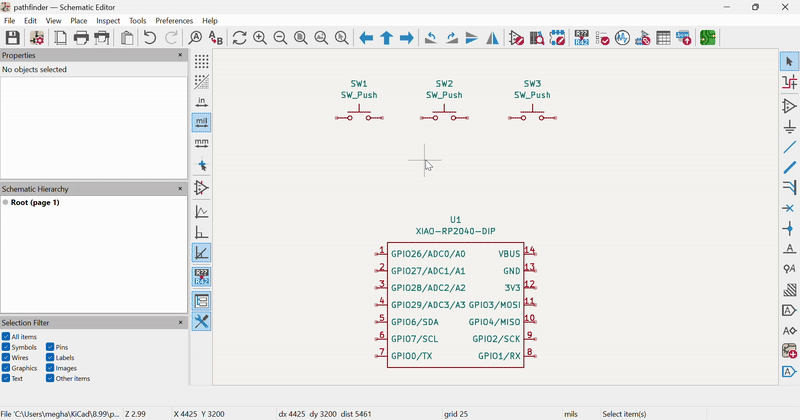Select the Add Wire tool
The image size is (800, 420).
[x=789, y=147]
